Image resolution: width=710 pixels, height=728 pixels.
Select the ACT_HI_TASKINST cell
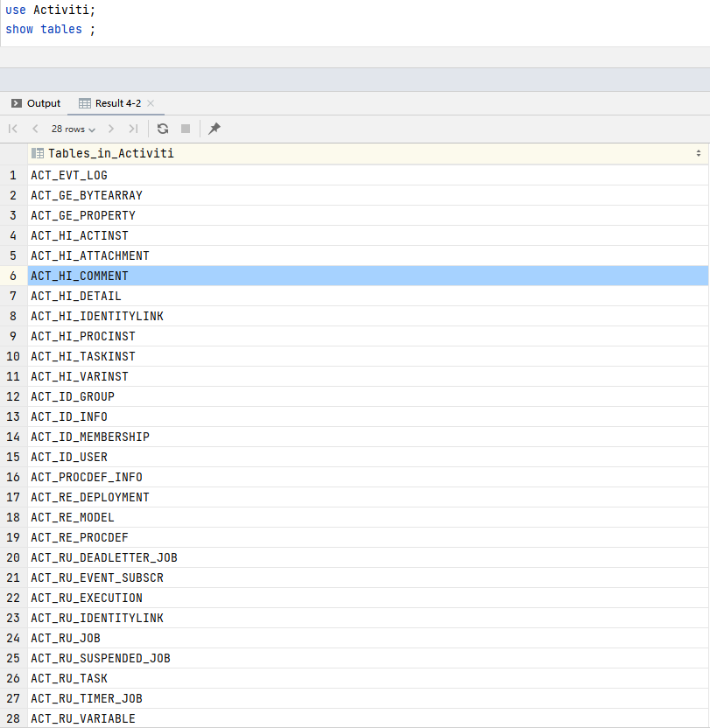368,356
